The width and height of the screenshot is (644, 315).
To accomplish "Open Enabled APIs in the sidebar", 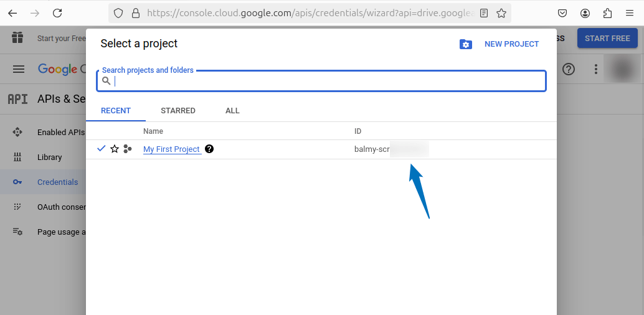I will tap(61, 132).
